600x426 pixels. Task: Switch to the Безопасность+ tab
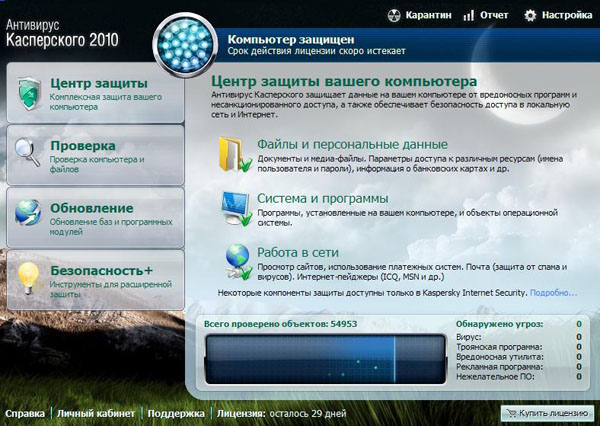pyautogui.click(x=95, y=280)
